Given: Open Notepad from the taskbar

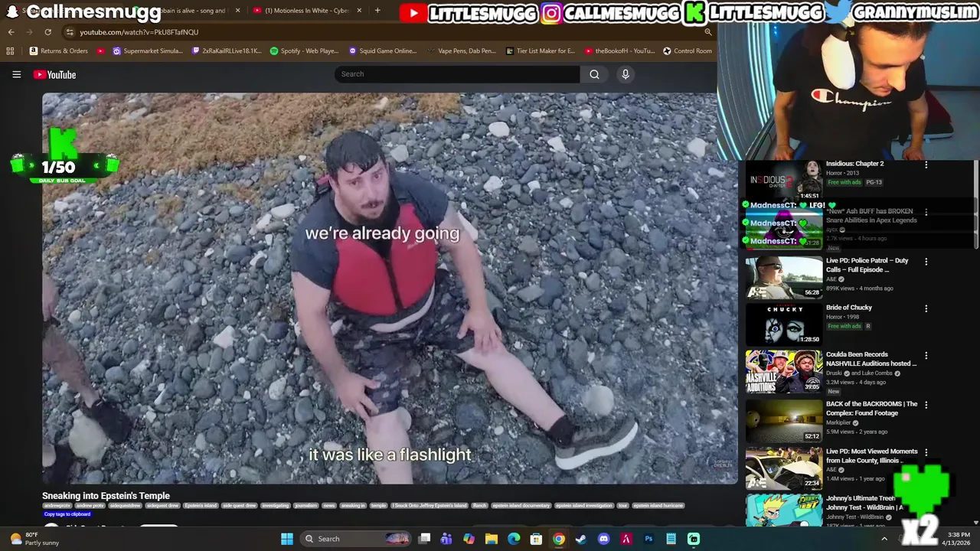Looking at the screenshot, I should pyautogui.click(x=671, y=539).
